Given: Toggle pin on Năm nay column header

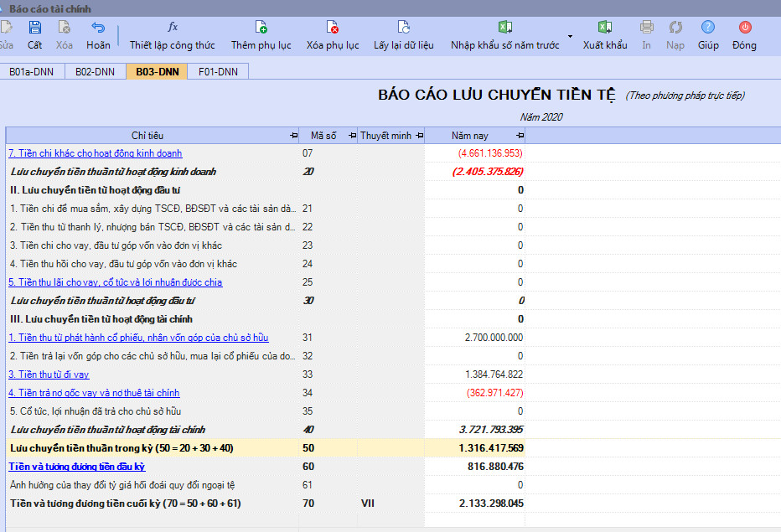Looking at the screenshot, I should 520,136.
